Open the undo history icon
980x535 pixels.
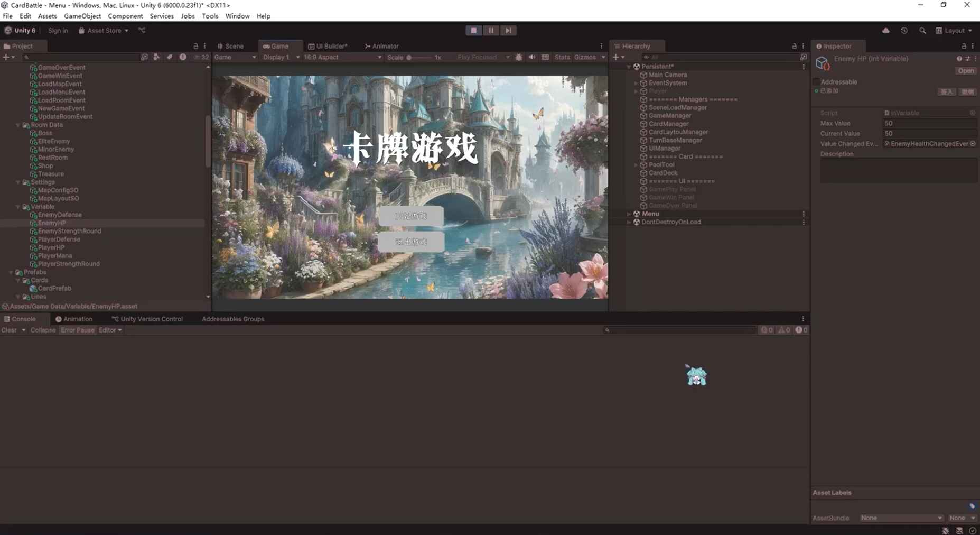tap(904, 31)
